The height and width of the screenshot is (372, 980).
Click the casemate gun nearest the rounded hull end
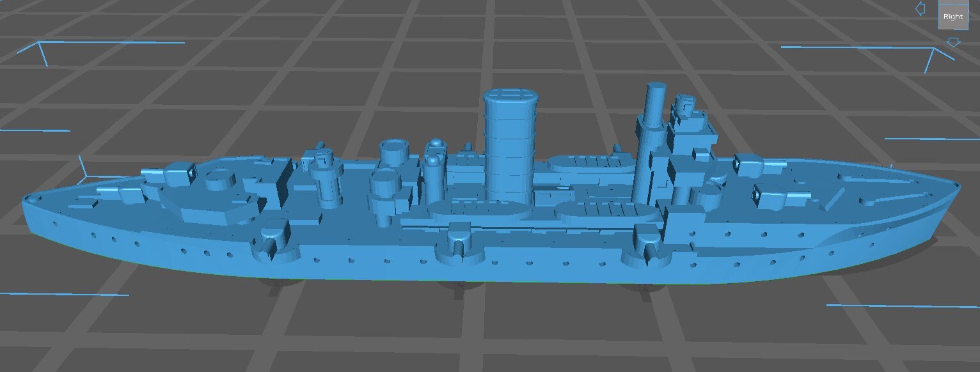[x=273, y=244]
